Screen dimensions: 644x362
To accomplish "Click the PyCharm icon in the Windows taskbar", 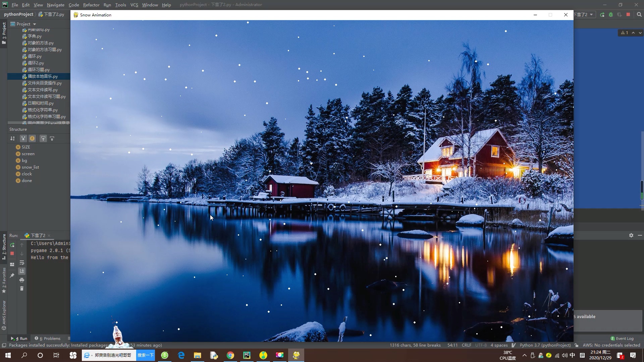I will click(247, 355).
